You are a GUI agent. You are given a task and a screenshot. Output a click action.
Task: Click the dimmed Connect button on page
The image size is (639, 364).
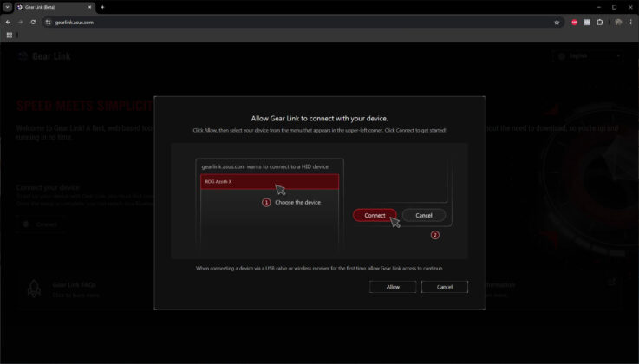[x=41, y=224]
